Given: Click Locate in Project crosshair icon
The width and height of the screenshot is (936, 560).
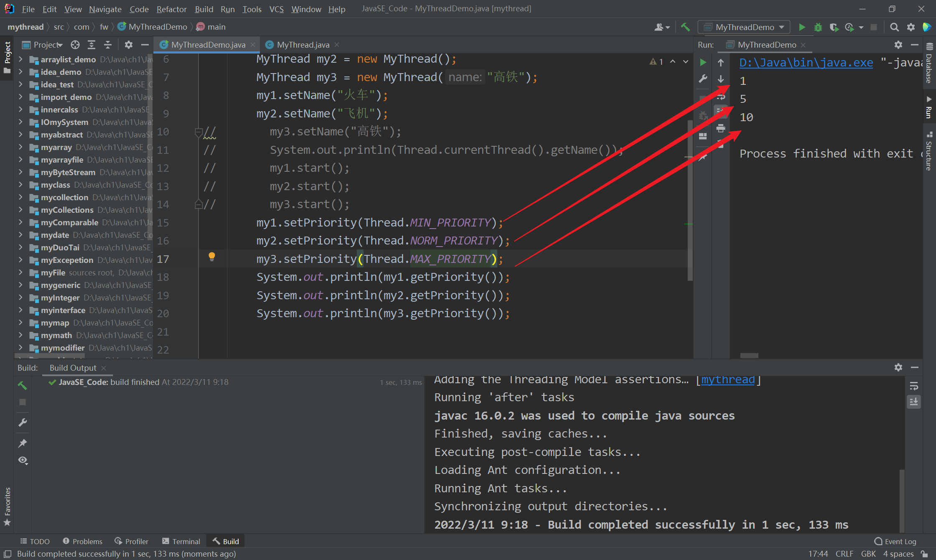Looking at the screenshot, I should (75, 45).
